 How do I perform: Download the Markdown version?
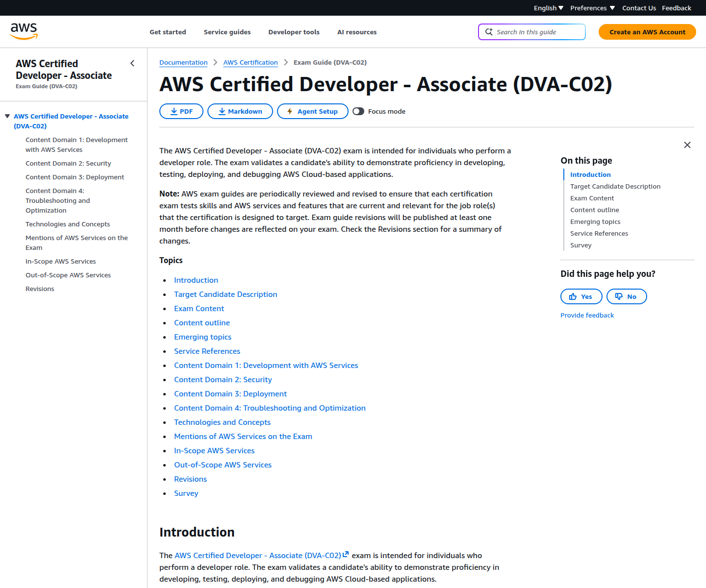click(240, 111)
